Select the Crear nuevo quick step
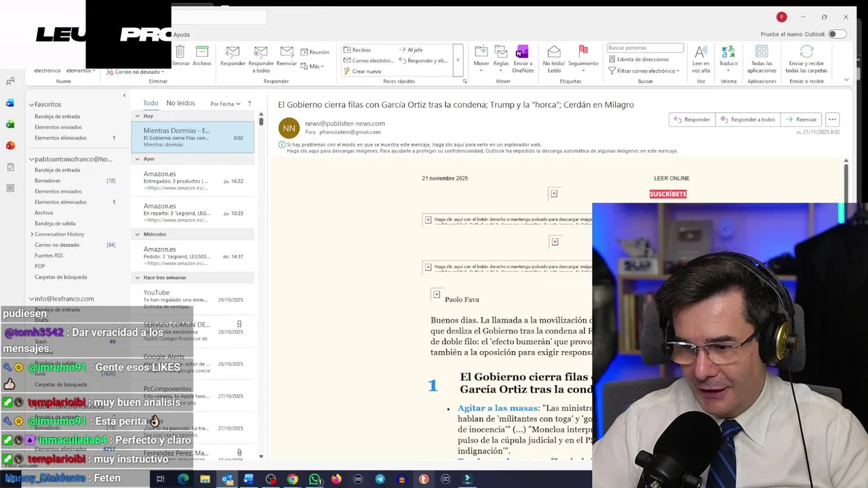 point(362,71)
